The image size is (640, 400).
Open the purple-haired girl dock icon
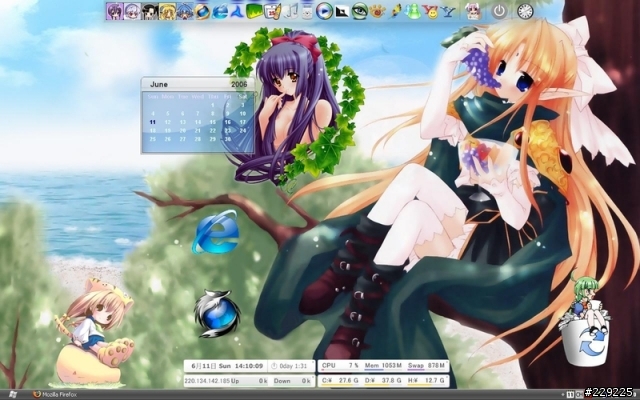115,11
